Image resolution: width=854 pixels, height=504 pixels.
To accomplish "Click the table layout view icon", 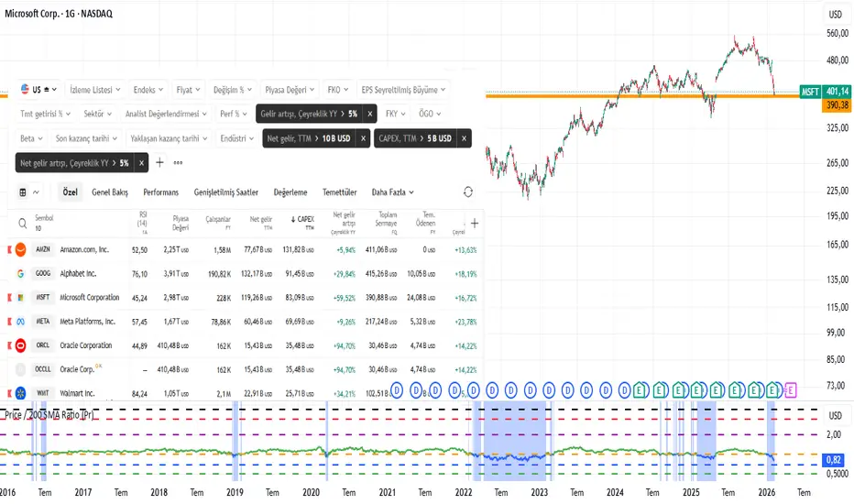I will click(x=23, y=192).
